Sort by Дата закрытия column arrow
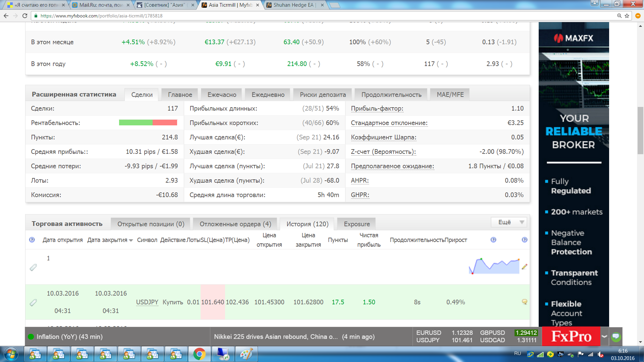Viewport: 644px width, 362px height. click(131, 240)
